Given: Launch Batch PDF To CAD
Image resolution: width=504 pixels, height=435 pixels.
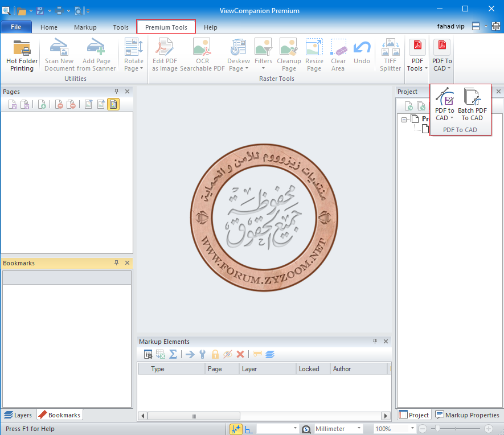Looking at the screenshot, I should coord(472,104).
